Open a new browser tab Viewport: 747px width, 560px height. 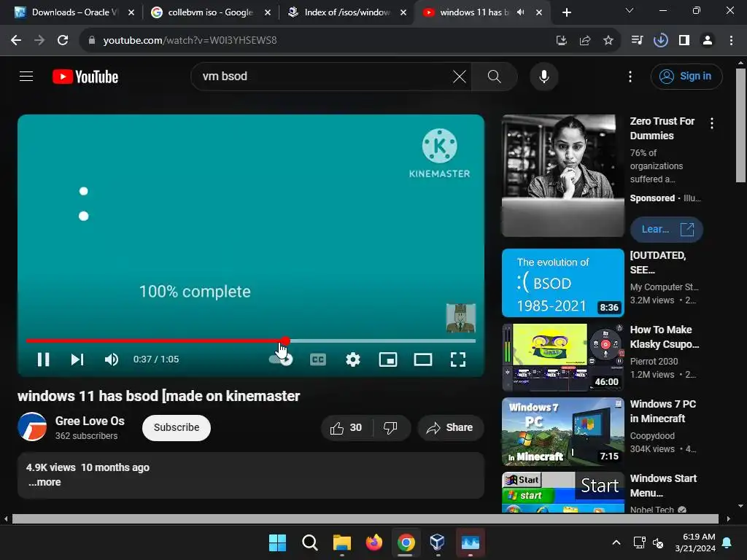566,12
